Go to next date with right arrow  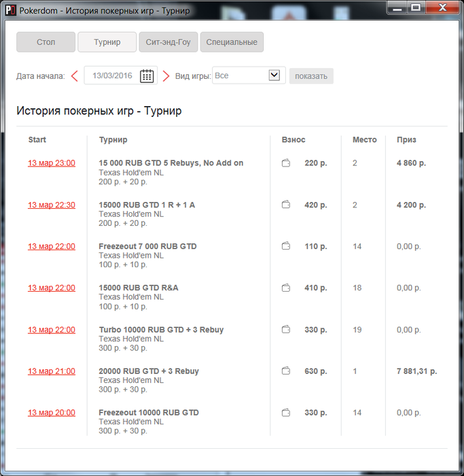click(166, 76)
